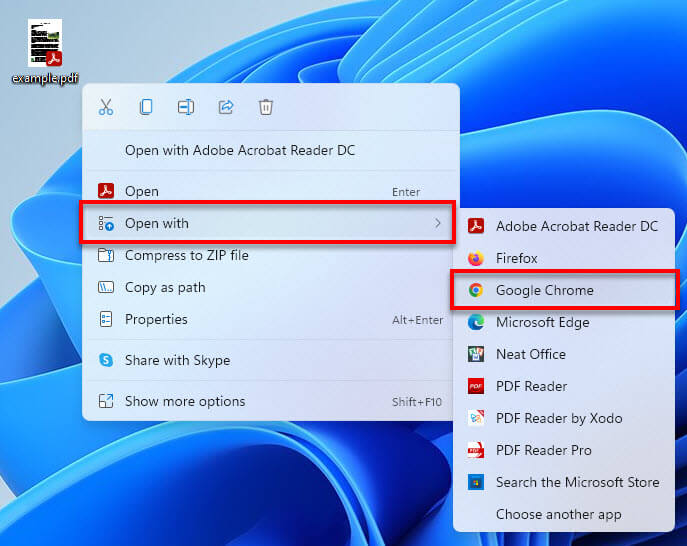Click the red PDF Reader icon

click(x=476, y=386)
